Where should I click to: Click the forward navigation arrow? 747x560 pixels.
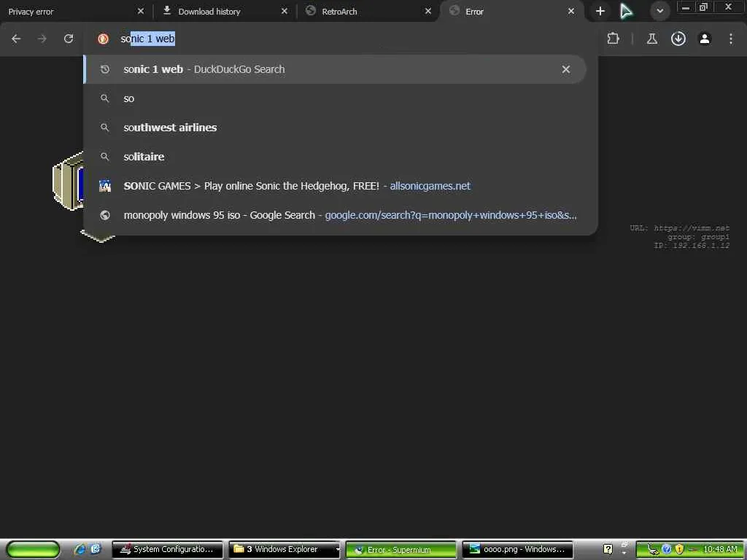(42, 39)
